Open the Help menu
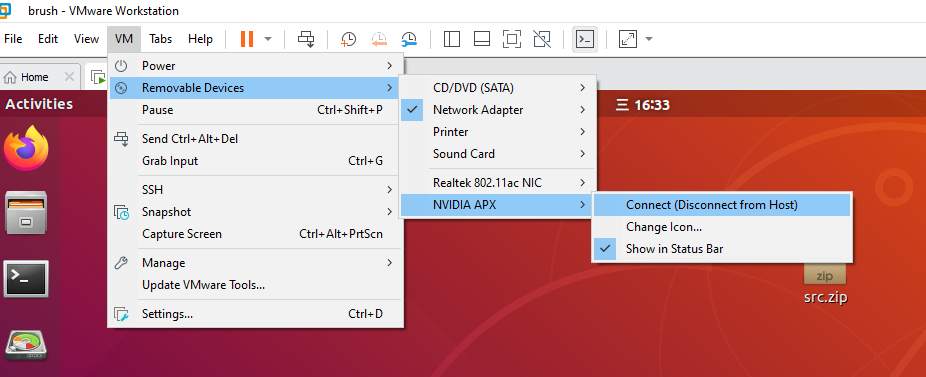The width and height of the screenshot is (926, 377). [200, 39]
